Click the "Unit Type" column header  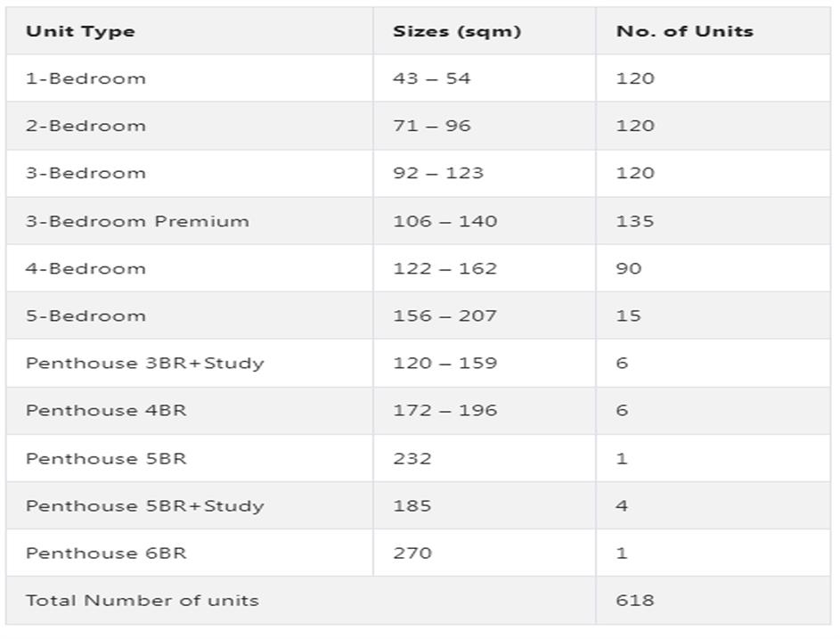80,31
